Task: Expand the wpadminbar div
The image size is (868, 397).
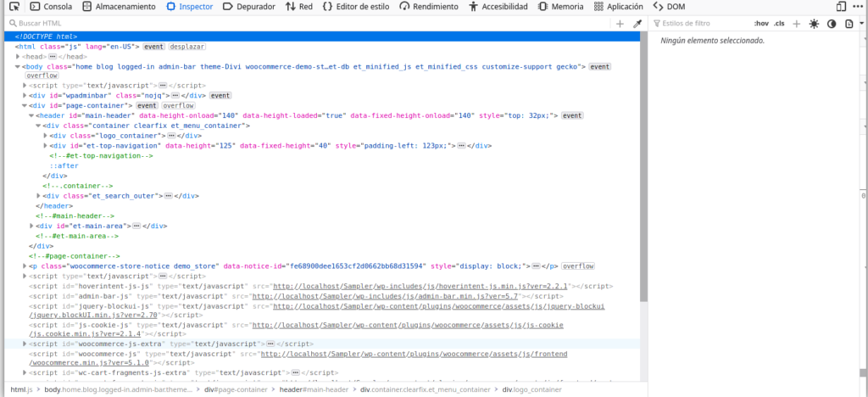Action: point(25,95)
